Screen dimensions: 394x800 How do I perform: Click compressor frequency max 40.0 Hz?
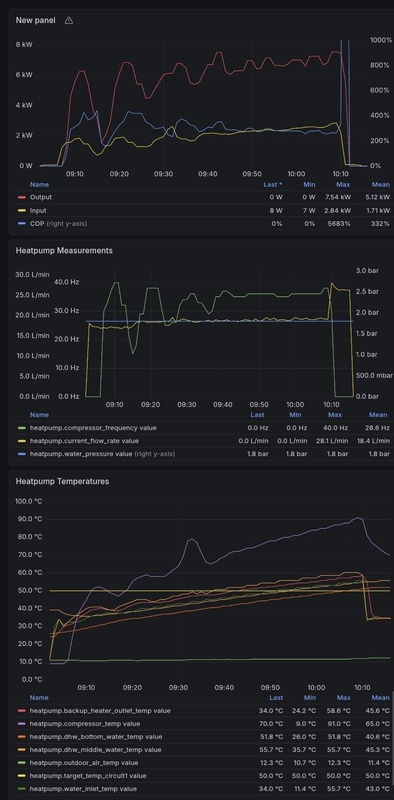point(335,428)
